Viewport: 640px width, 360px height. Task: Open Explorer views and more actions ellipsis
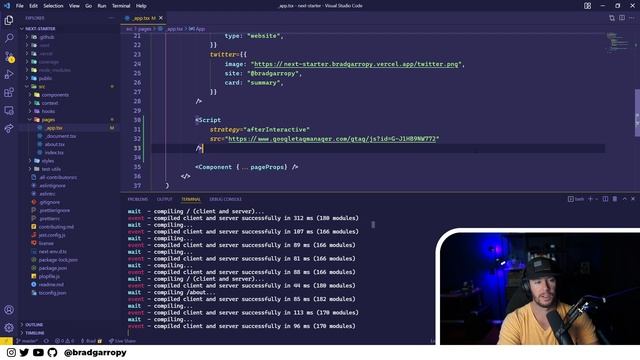(111, 18)
